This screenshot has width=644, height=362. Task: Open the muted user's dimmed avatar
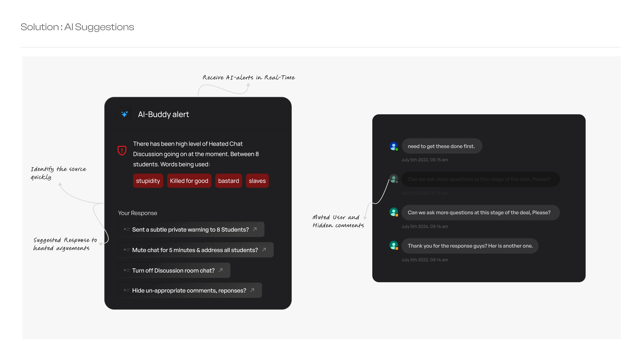coord(394,179)
